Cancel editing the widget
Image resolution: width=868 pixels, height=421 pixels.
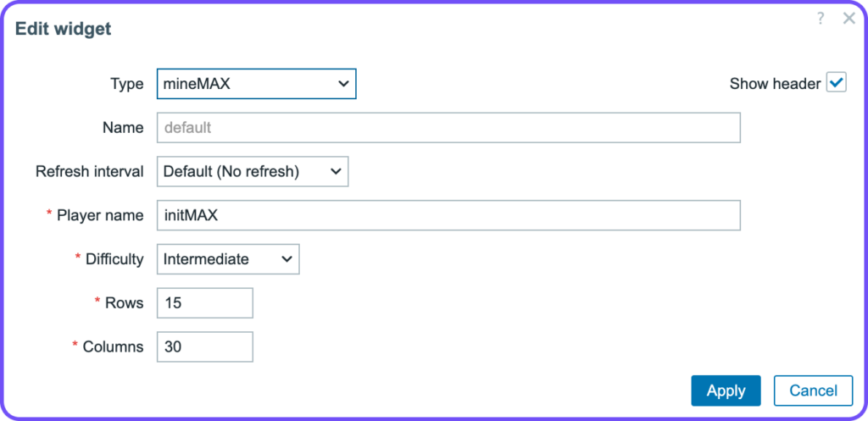click(813, 391)
